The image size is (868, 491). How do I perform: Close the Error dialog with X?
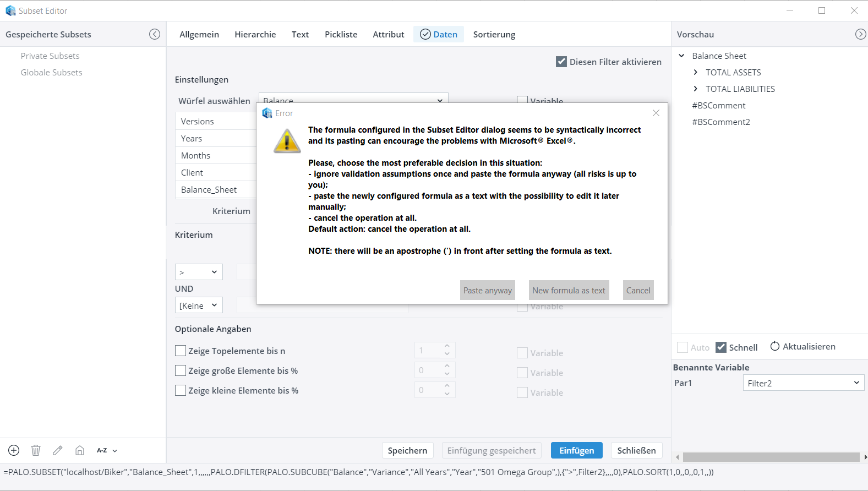point(656,113)
